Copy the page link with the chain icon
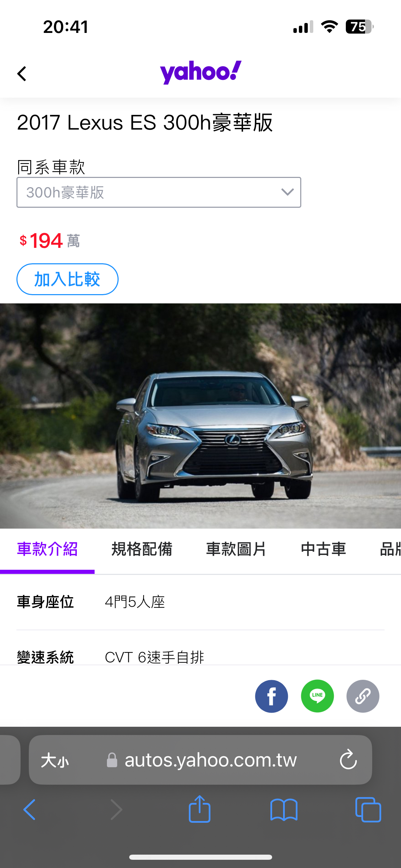The height and width of the screenshot is (868, 401). point(363,696)
